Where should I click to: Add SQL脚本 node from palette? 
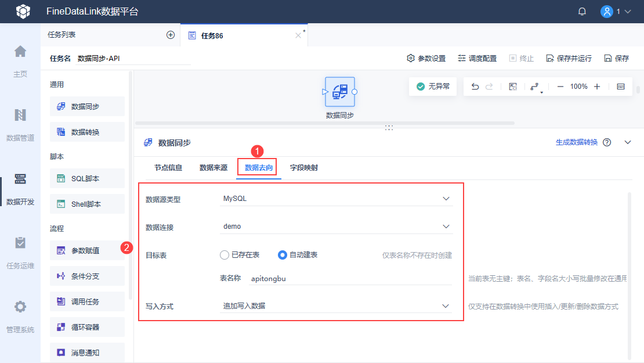click(x=87, y=178)
